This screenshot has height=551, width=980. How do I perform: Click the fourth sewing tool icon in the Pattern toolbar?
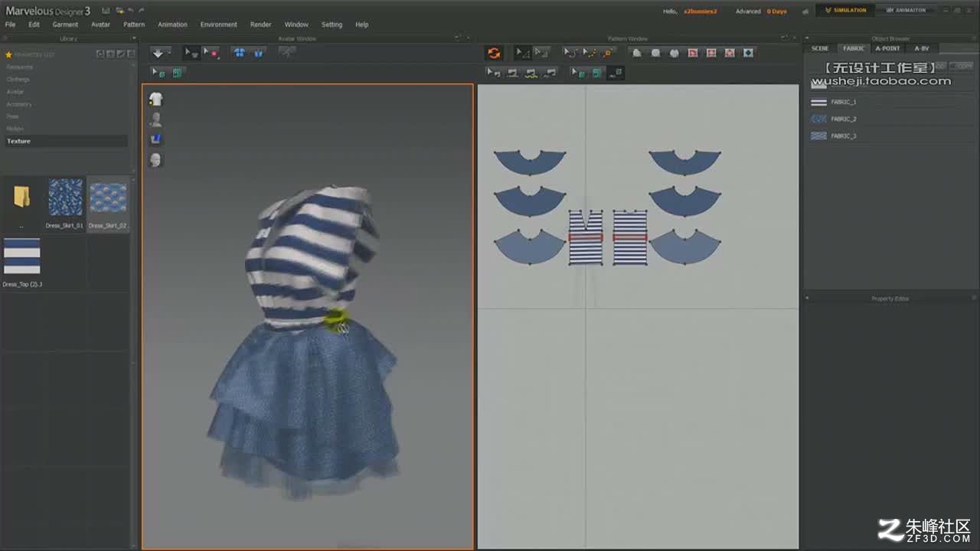click(550, 73)
